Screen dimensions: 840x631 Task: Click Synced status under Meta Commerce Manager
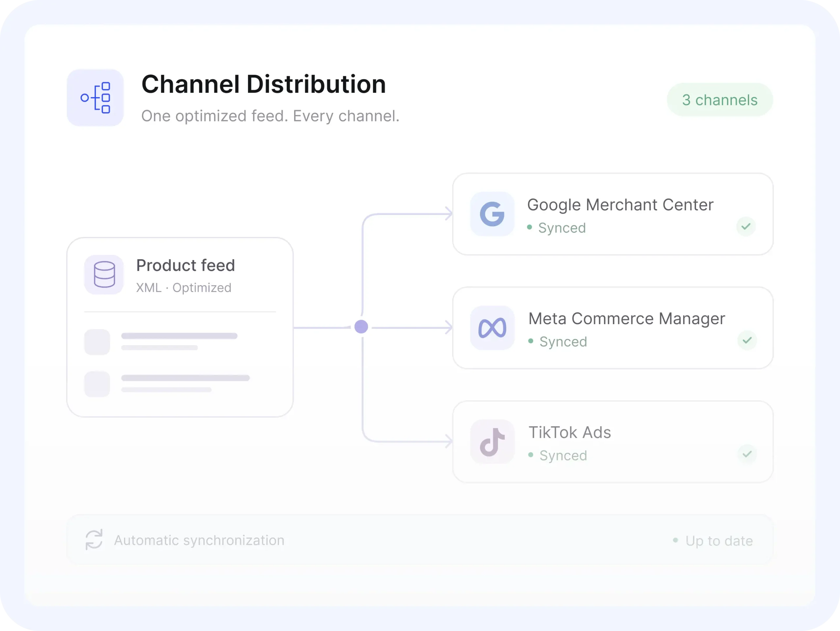[558, 341]
